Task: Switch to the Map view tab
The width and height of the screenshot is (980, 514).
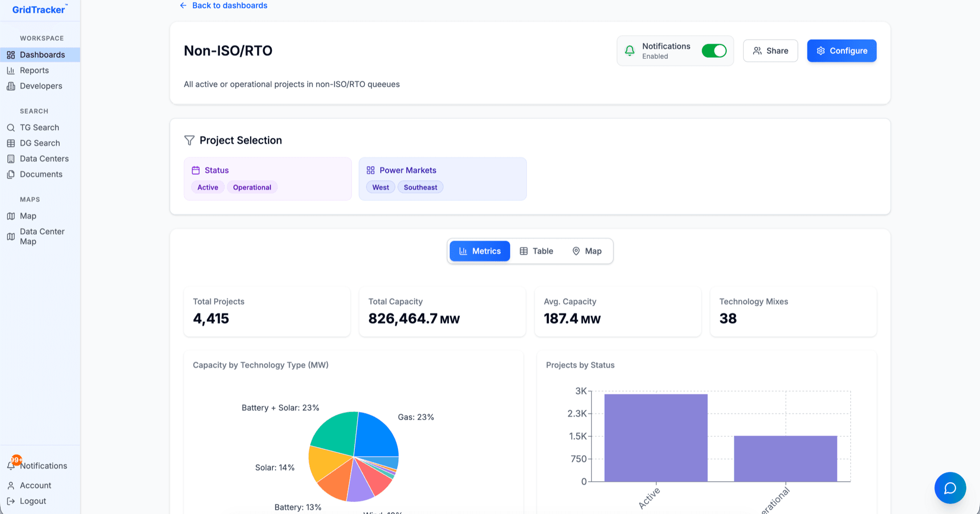Action: pyautogui.click(x=587, y=251)
